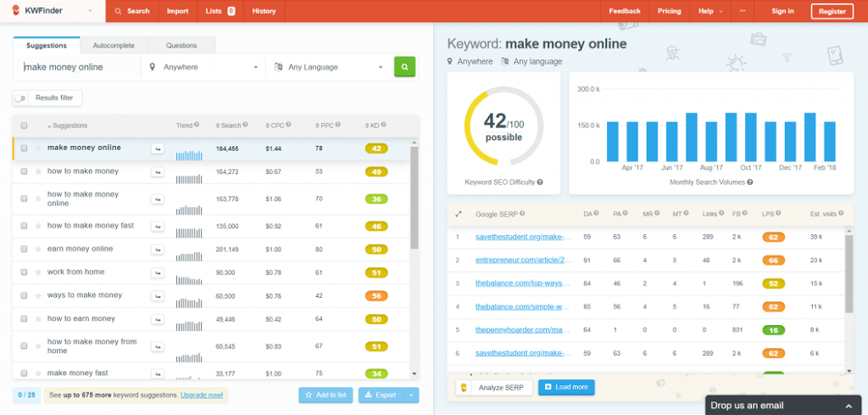Screen dimensions: 868x415
Task: Star the 'earn money online' keyword
Action: tap(38, 250)
